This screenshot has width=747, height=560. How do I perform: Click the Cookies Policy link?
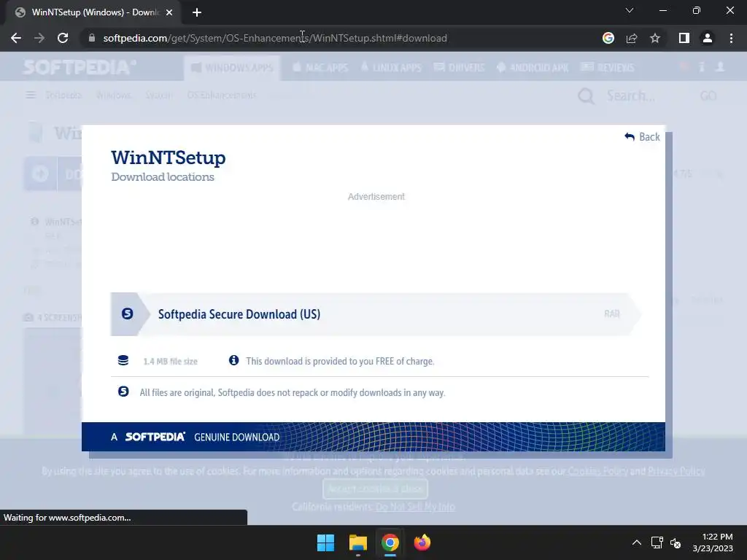598,471
